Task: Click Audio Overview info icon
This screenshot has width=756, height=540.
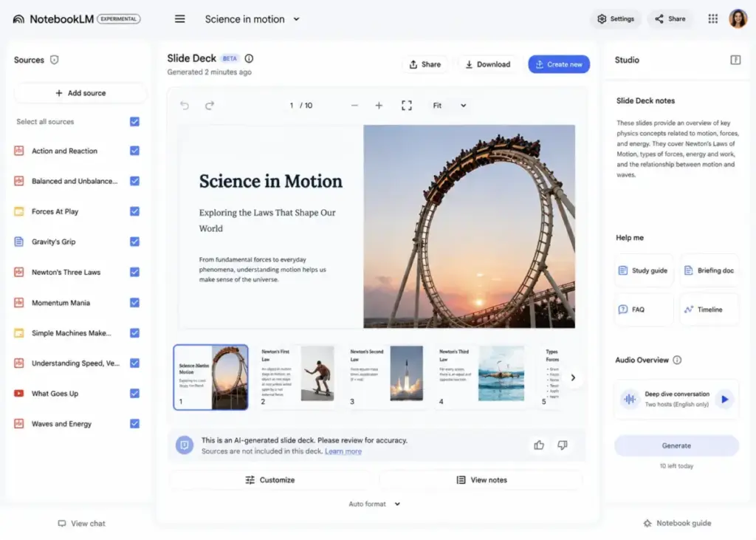Action: (x=678, y=360)
